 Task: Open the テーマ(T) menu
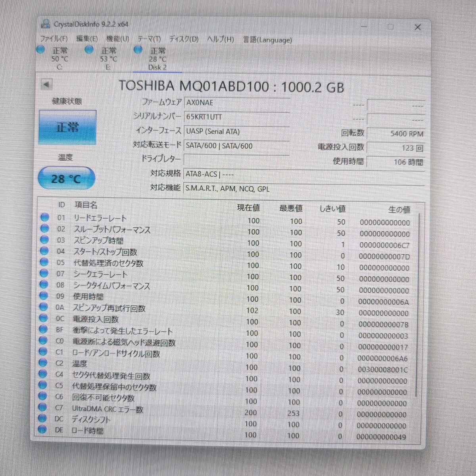pos(149,39)
